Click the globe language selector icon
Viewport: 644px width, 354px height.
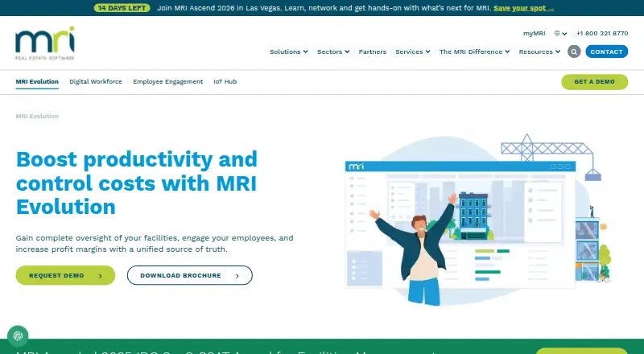(557, 33)
